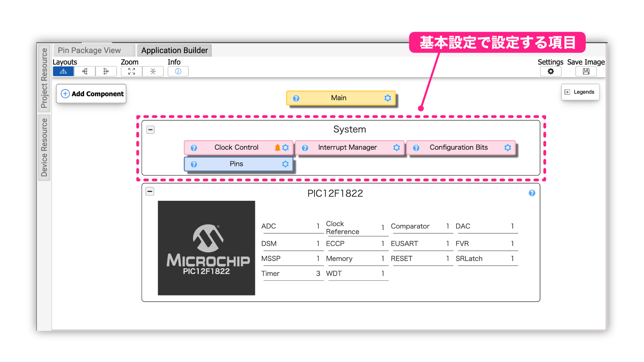Click the MSSP peripheral entry

click(x=291, y=259)
